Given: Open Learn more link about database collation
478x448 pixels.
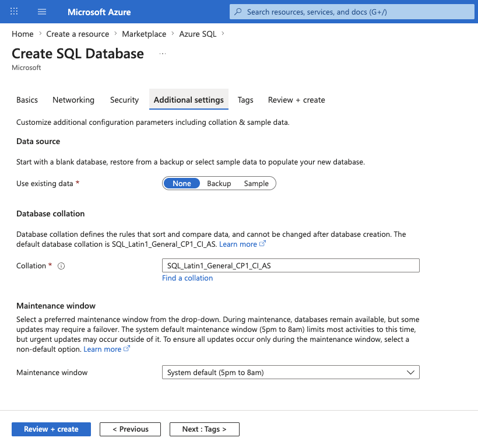Looking at the screenshot, I should coord(238,244).
